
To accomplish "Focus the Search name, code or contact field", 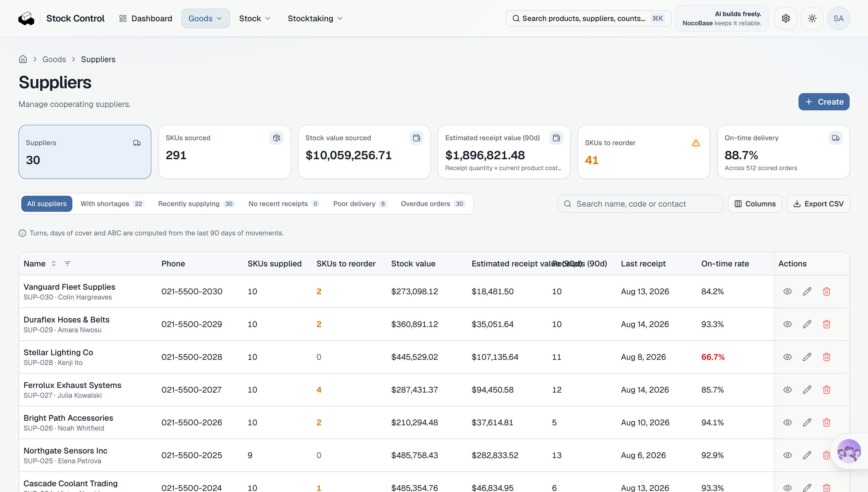I will (640, 204).
